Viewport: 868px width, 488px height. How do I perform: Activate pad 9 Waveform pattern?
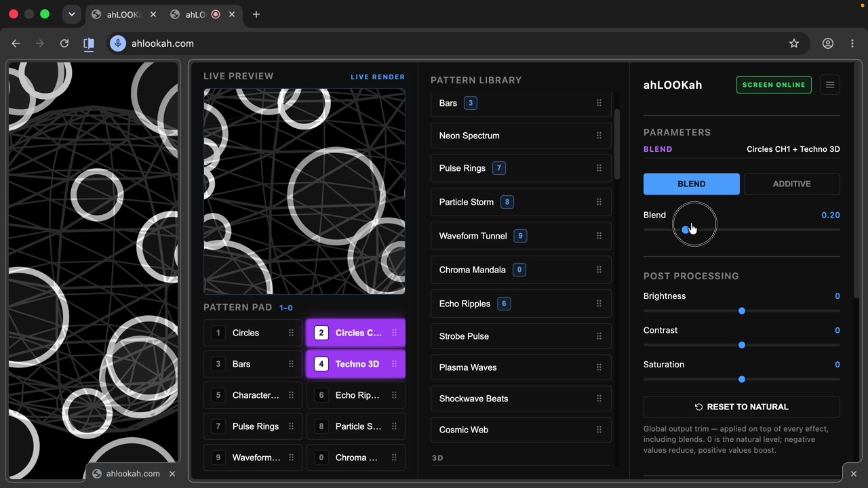pyautogui.click(x=253, y=457)
